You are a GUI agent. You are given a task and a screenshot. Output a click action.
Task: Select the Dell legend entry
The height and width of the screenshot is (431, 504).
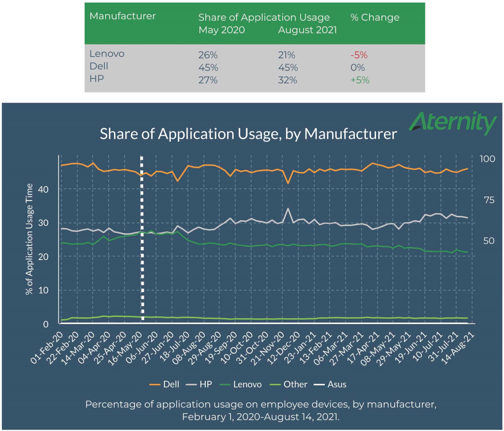click(x=164, y=384)
